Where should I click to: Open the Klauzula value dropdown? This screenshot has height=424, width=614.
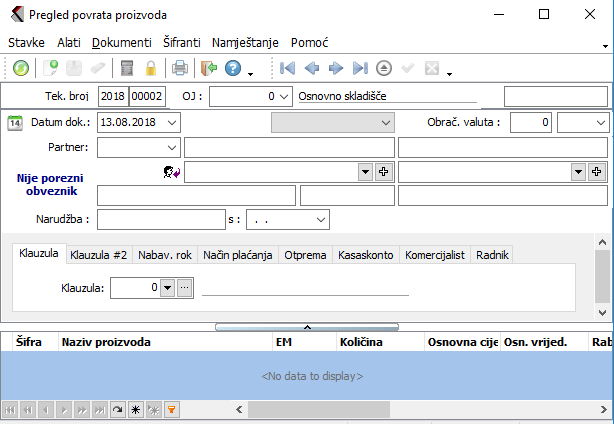click(x=167, y=288)
